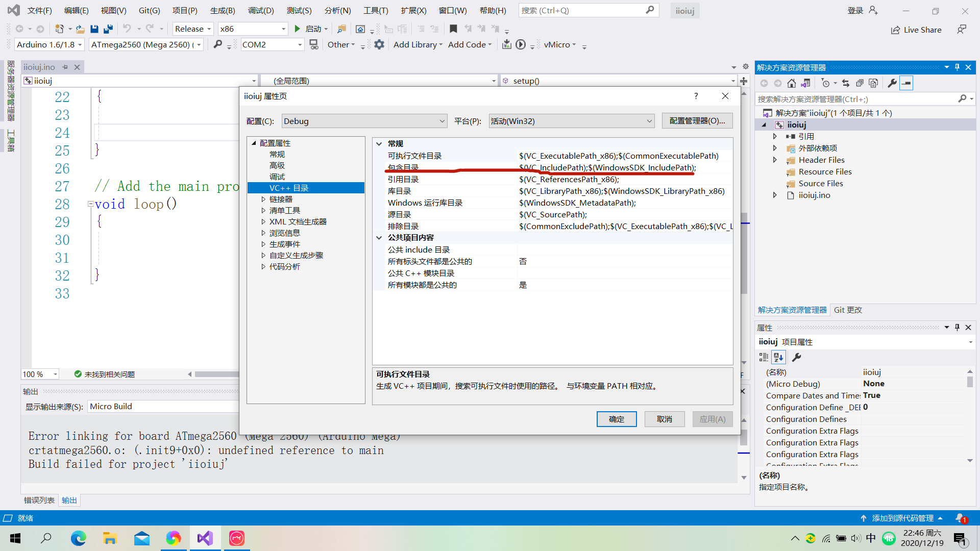Click the property pages wrench icon in Properties panel
980x551 pixels.
click(x=796, y=357)
